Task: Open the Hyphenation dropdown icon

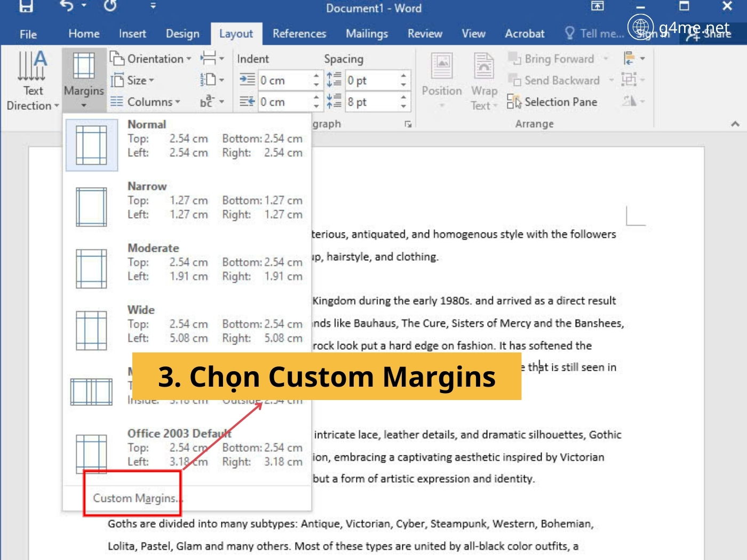Action: [212, 101]
